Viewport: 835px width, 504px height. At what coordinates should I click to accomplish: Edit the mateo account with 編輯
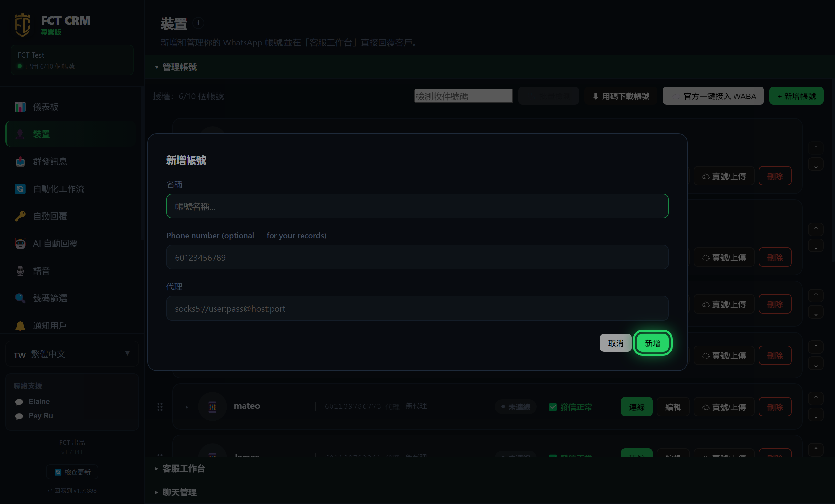tap(673, 407)
